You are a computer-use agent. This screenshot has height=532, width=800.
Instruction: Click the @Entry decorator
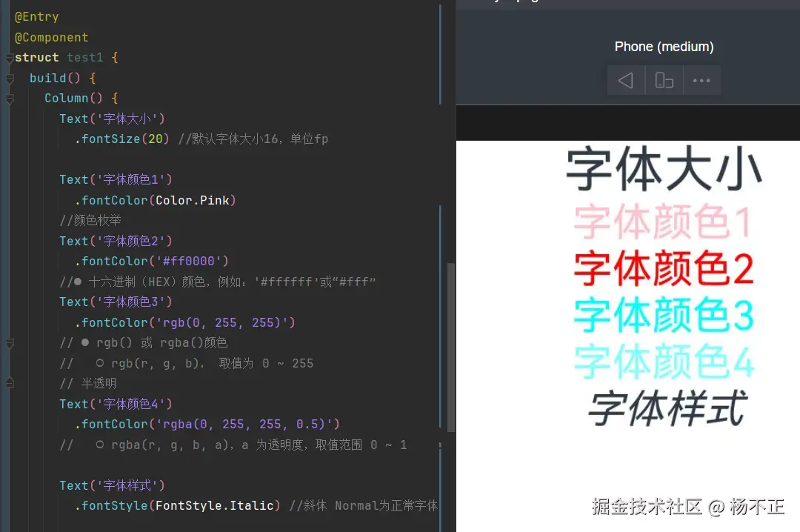click(37, 17)
